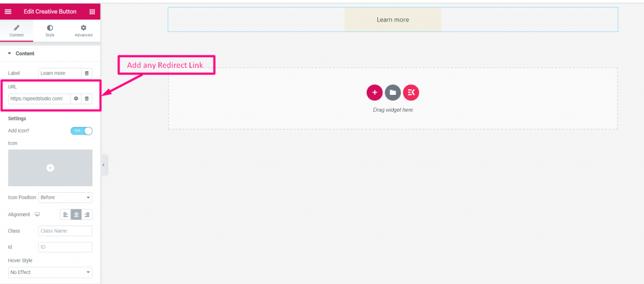Open URL link options gear
Viewport: 644px width, 284px height.
tap(76, 99)
